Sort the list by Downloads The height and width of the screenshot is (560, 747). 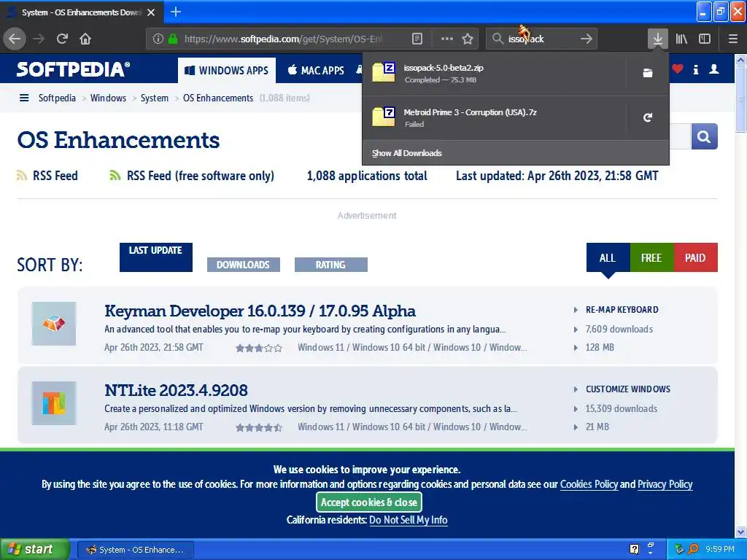(244, 265)
